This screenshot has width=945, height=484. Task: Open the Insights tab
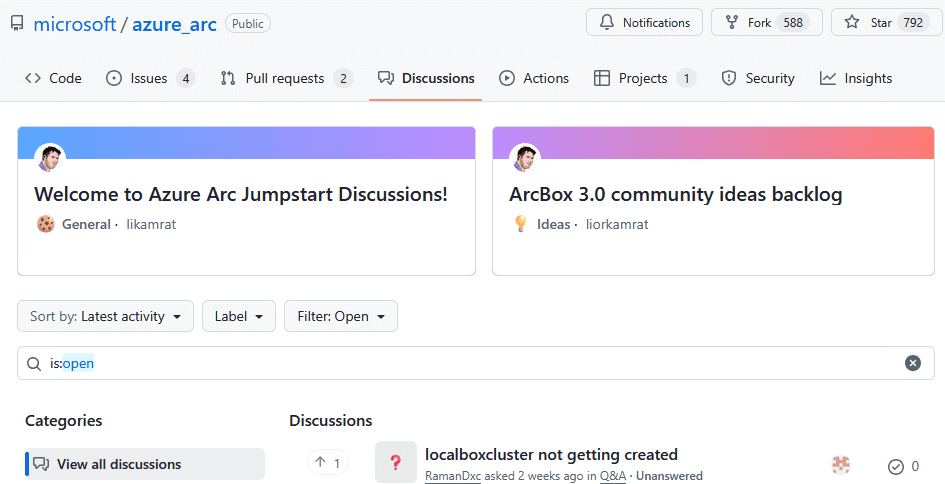click(x=856, y=78)
